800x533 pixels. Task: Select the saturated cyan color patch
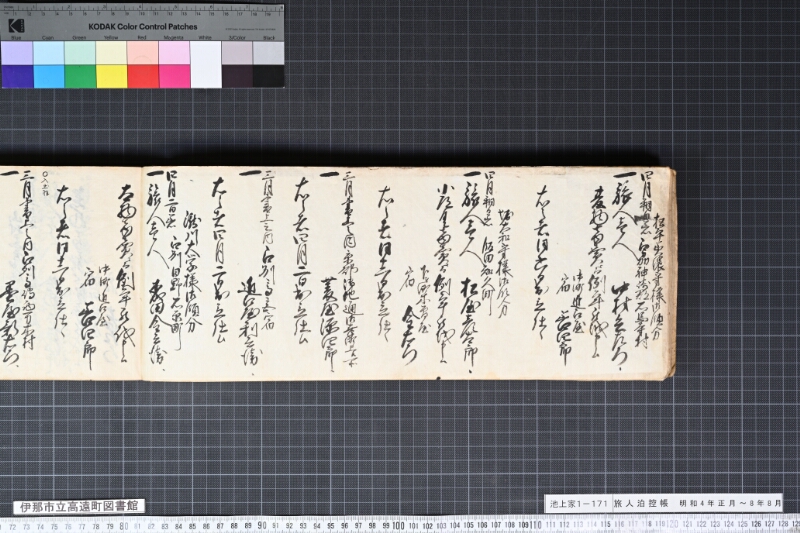[49, 76]
